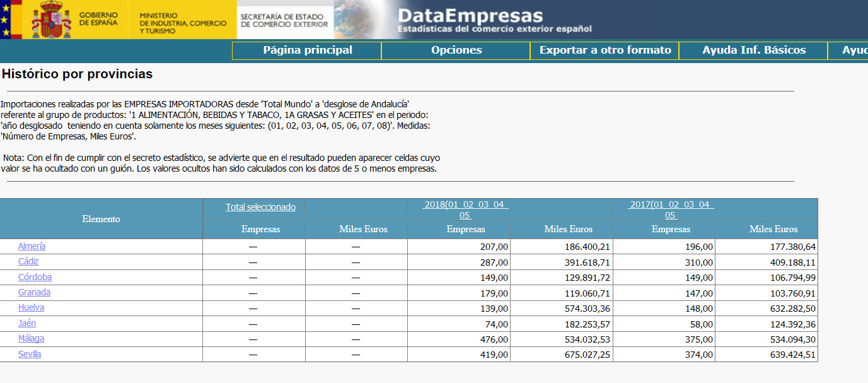Open the Córdoba province link
This screenshot has width=868, height=383.
[x=35, y=277]
